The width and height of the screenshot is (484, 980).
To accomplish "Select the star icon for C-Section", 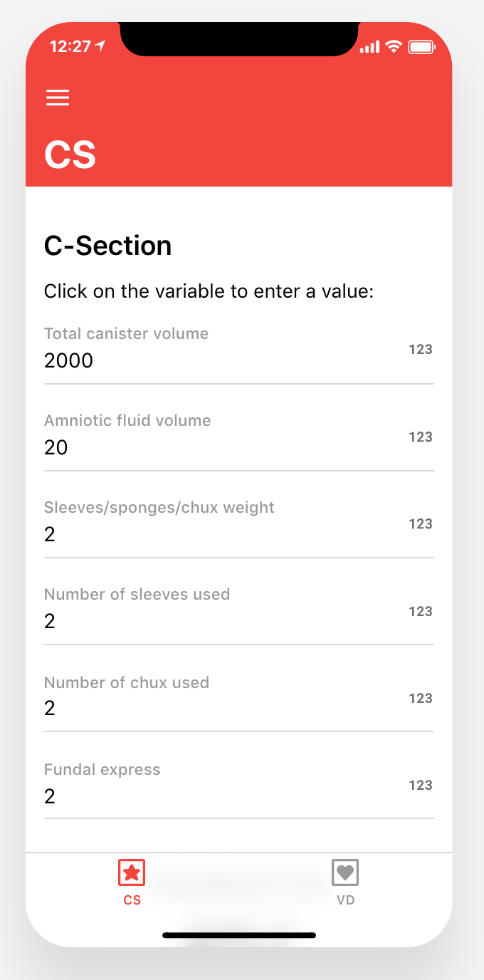I will pyautogui.click(x=132, y=872).
